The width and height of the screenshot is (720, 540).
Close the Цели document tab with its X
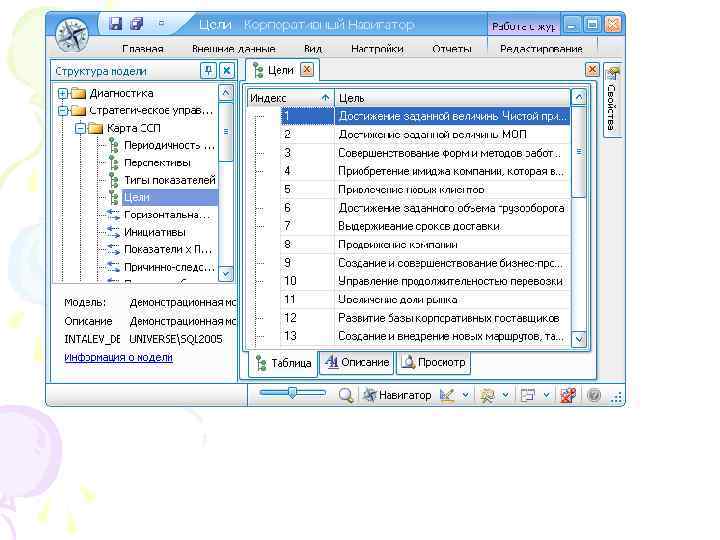(307, 70)
